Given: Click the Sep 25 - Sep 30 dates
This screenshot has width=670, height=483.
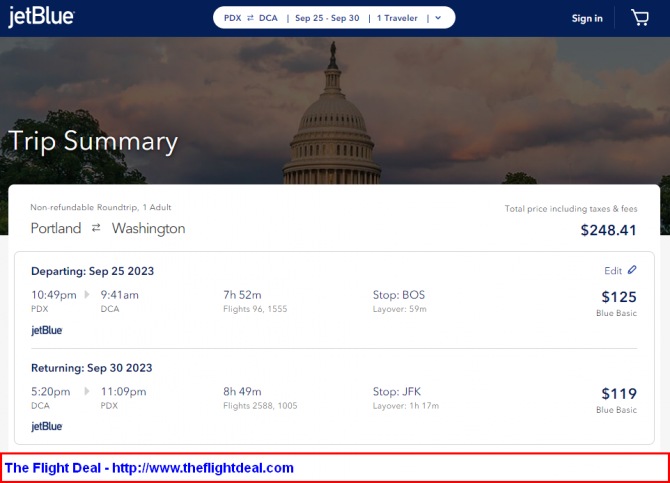Looking at the screenshot, I should click(x=327, y=18).
